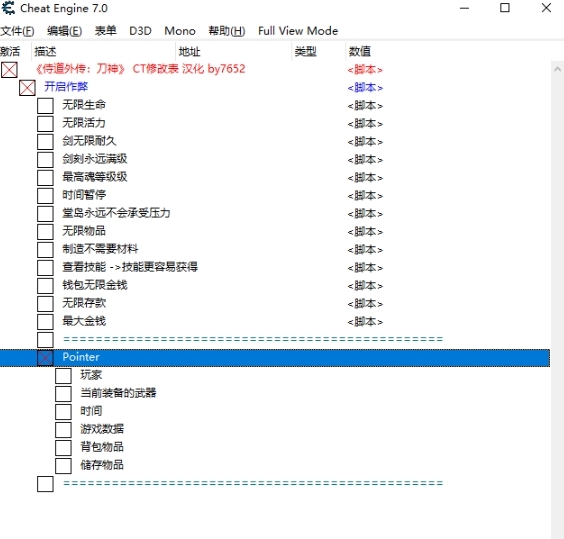Click the red <脚本> value of the title row

(x=365, y=70)
